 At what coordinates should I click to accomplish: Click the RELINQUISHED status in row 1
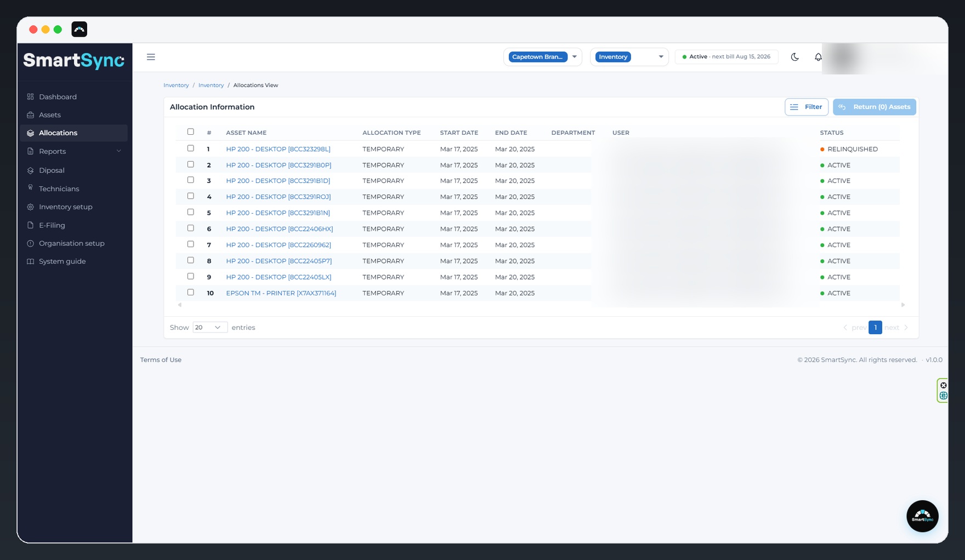[x=849, y=149]
